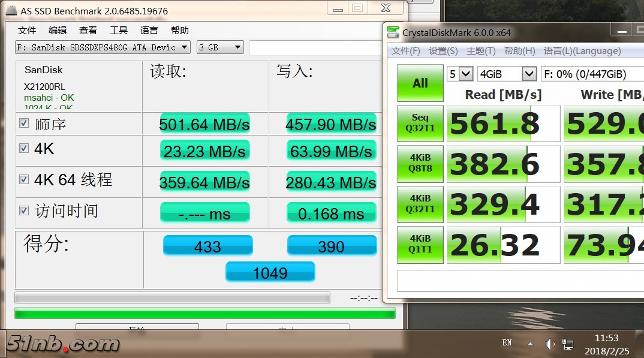Image resolution: width=644 pixels, height=358 pixels.
Task: Open the SanDisk drive selection dropdown
Action: [103, 47]
